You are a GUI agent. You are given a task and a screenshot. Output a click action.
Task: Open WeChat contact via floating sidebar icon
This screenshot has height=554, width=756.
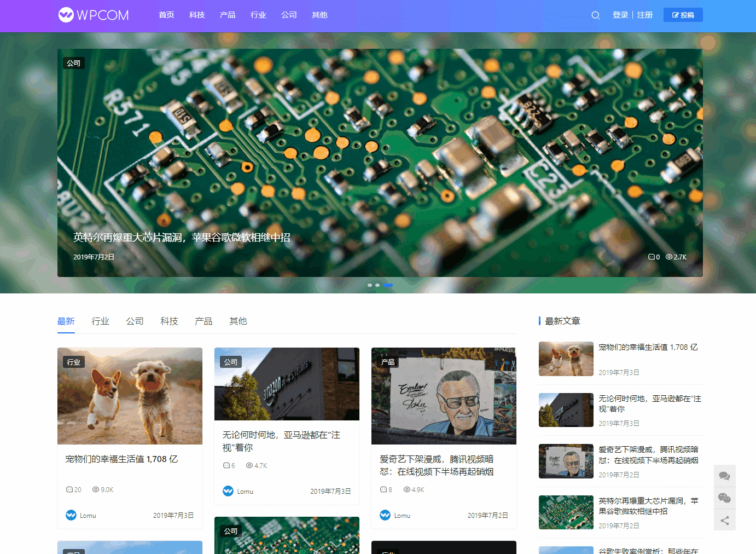pyautogui.click(x=724, y=498)
